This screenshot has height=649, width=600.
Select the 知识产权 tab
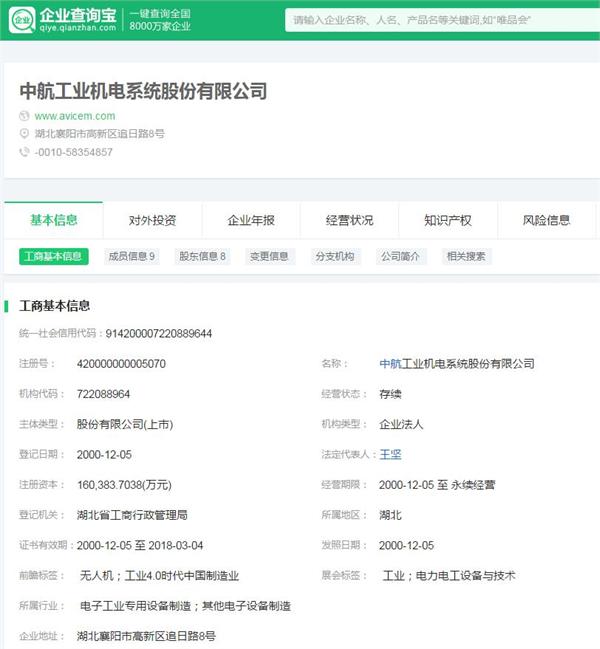tap(448, 220)
